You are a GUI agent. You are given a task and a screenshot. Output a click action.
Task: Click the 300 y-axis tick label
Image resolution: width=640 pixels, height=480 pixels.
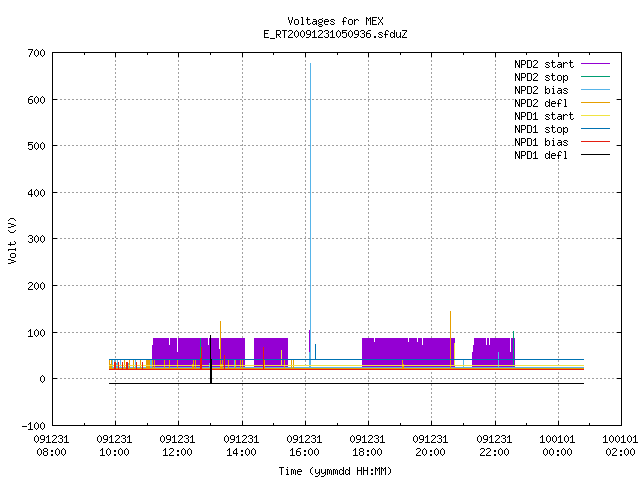click(36, 239)
